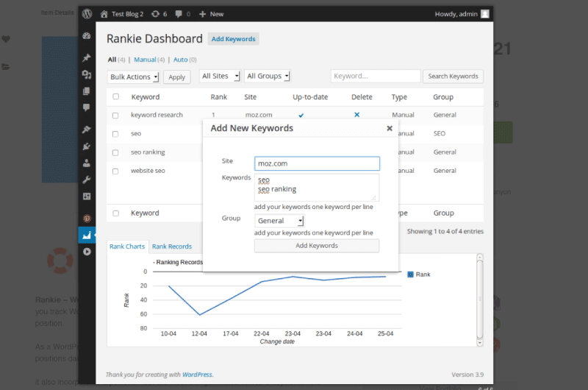This screenshot has width=588, height=390.
Task: Submit the dialog Add Keywords button
Action: 317,246
